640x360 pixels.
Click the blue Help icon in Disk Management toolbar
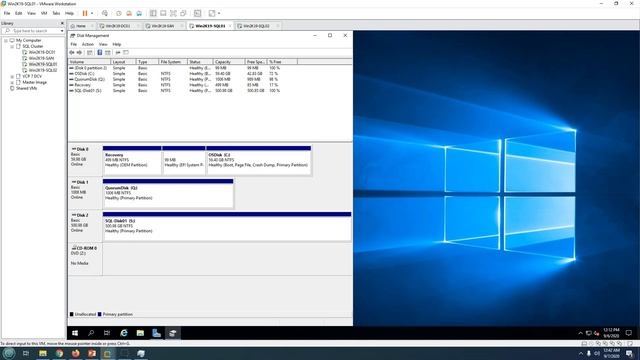pos(100,53)
